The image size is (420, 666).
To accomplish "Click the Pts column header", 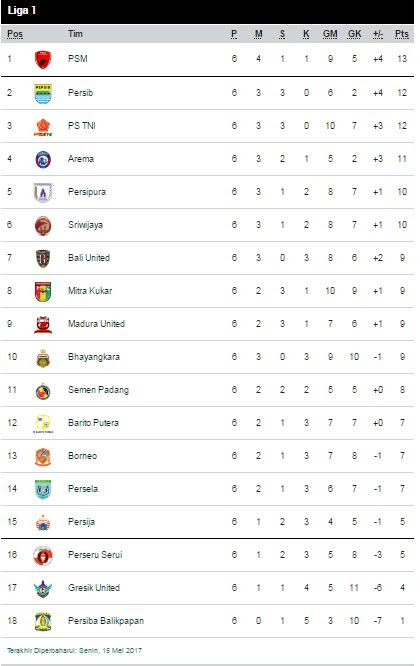I will [x=401, y=34].
